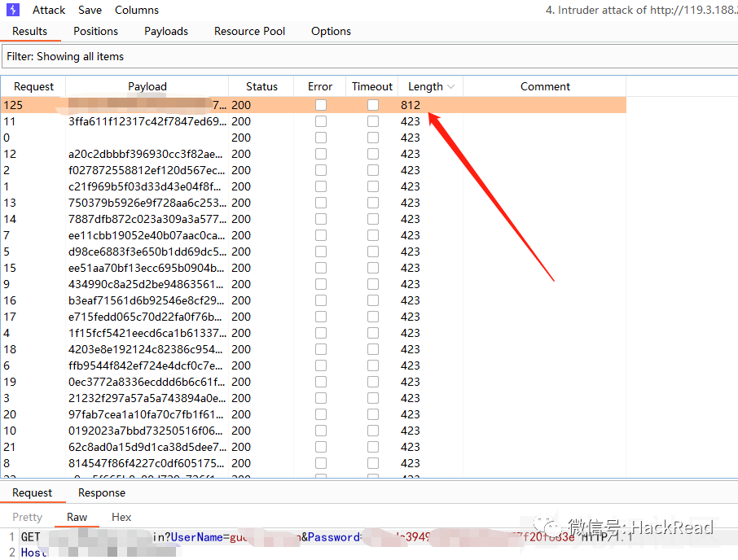This screenshot has height=560, width=738.
Task: Switch to the Positions tab
Action: 95,31
